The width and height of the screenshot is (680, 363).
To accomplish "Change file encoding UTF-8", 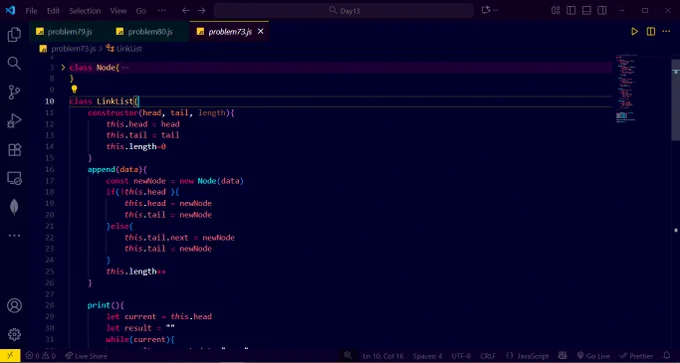I will 461,356.
